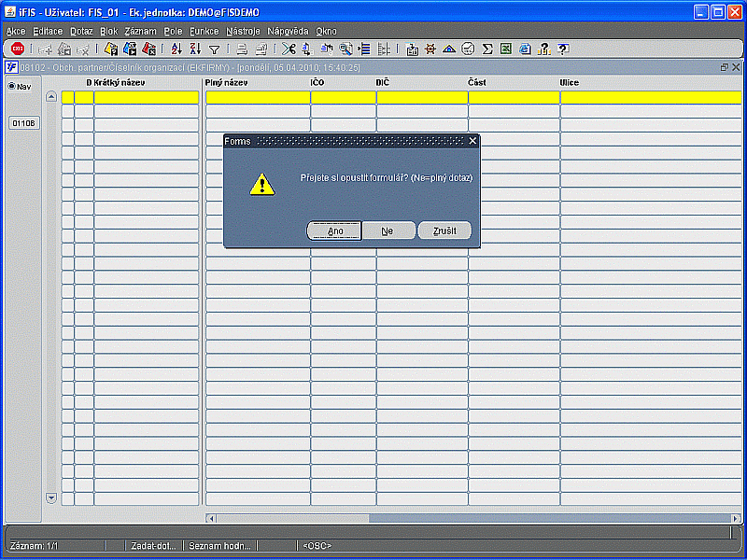Click the building chart icon
Screen dimensions: 747x560
coord(412,49)
